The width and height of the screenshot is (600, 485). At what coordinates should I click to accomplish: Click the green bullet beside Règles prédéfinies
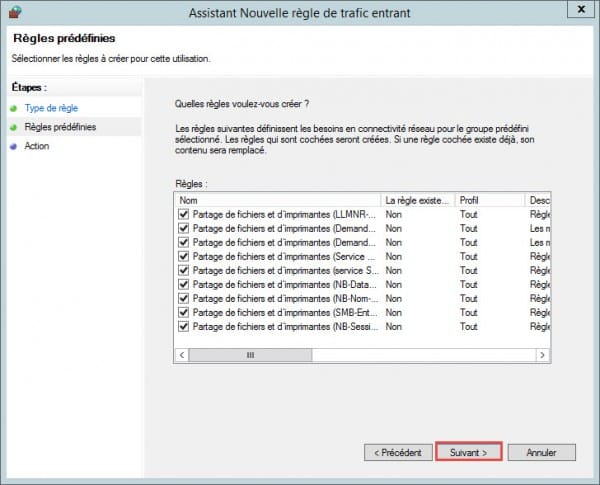13,127
